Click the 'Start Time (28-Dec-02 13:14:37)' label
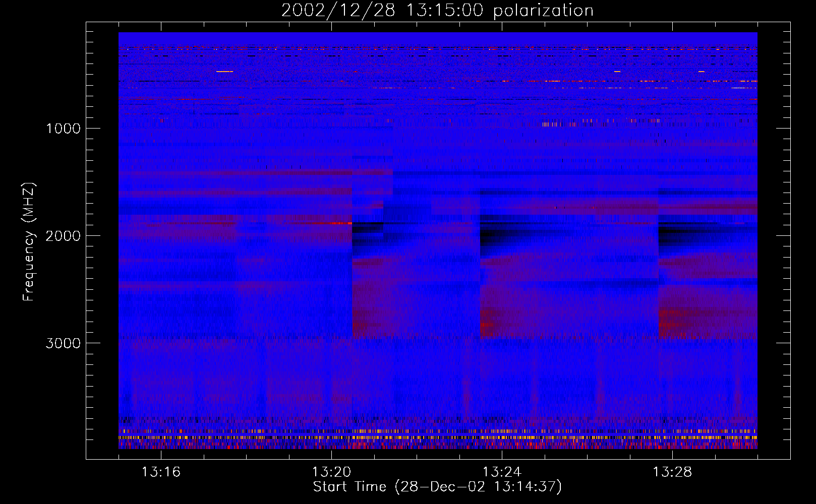The image size is (816, 504). (437, 487)
